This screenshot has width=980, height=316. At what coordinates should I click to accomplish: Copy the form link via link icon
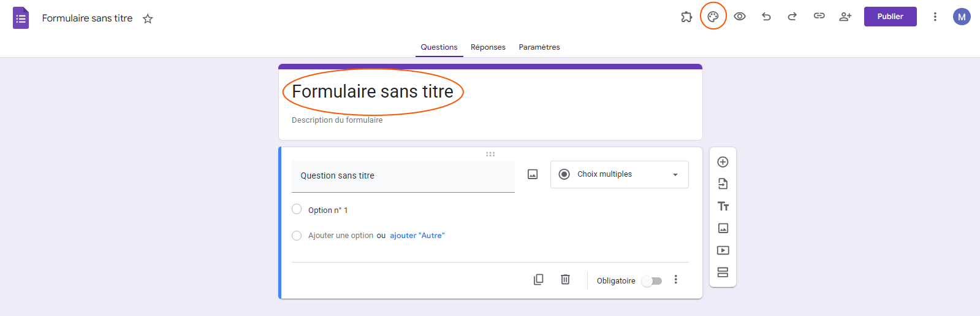click(x=819, y=16)
